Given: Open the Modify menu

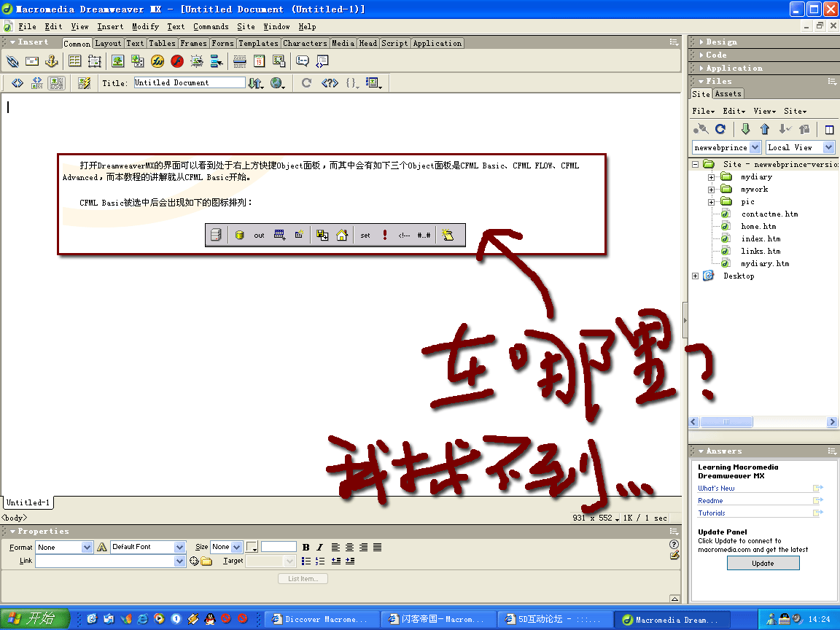Looking at the screenshot, I should pos(145,26).
